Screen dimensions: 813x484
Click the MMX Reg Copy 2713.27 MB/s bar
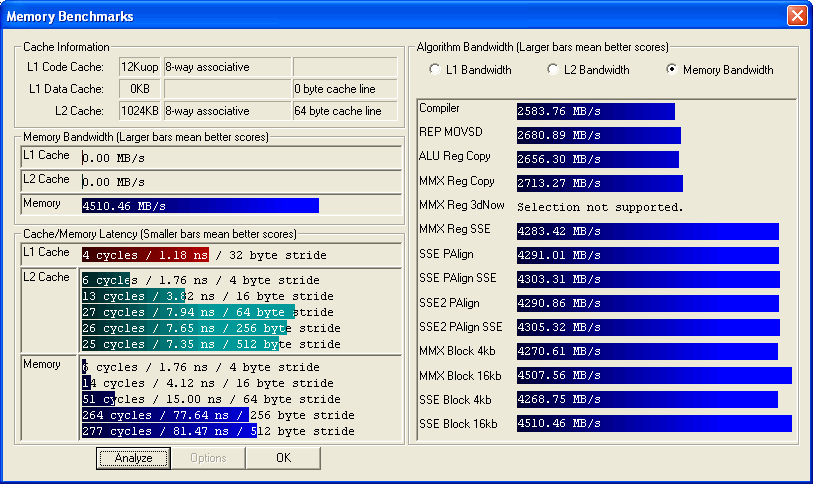coord(600,183)
